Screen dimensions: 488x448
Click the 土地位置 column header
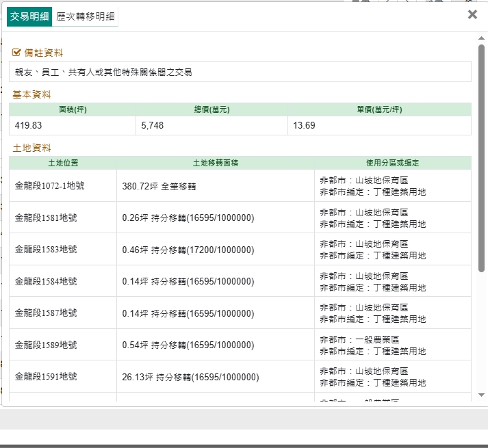(x=63, y=163)
